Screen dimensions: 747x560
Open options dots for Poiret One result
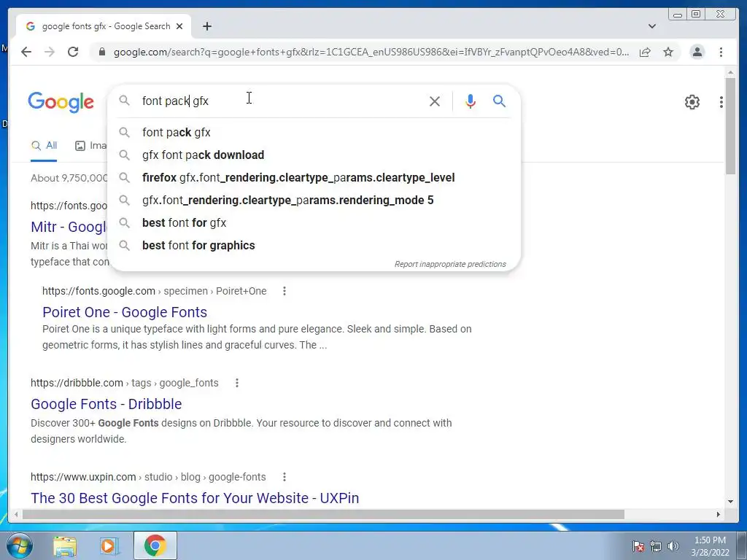[285, 291]
